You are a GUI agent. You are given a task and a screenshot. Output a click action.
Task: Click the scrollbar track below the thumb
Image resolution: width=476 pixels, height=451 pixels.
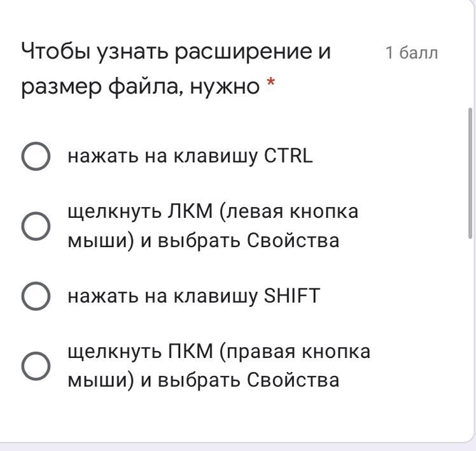[x=470, y=334]
